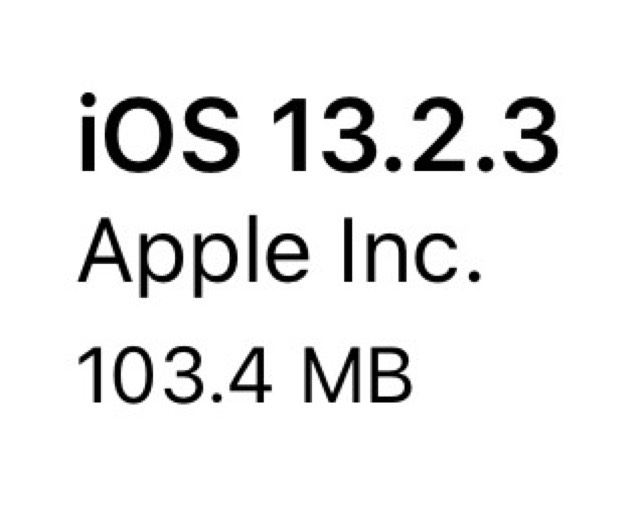The height and width of the screenshot is (506, 640).
Task: Select the word Apple
Action: coord(193,256)
